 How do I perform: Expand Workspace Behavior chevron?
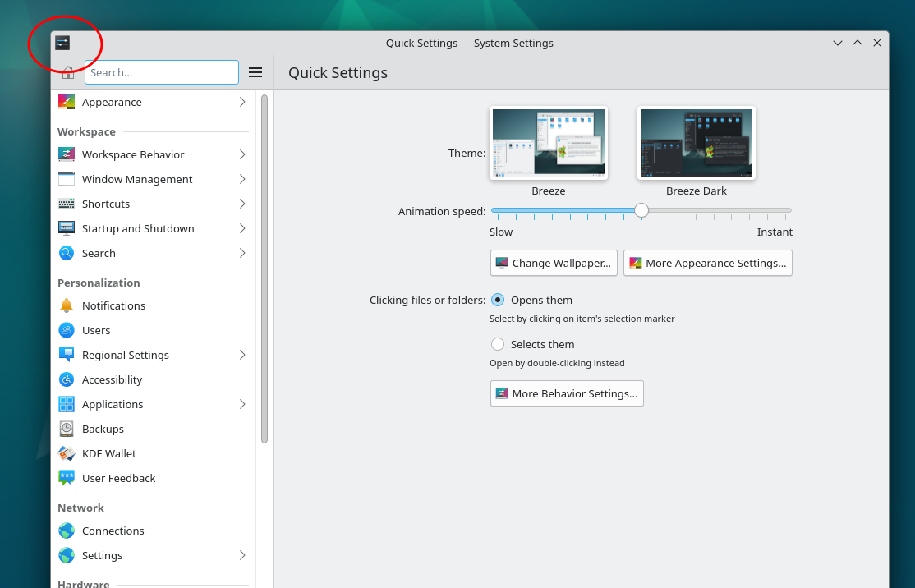click(x=242, y=154)
